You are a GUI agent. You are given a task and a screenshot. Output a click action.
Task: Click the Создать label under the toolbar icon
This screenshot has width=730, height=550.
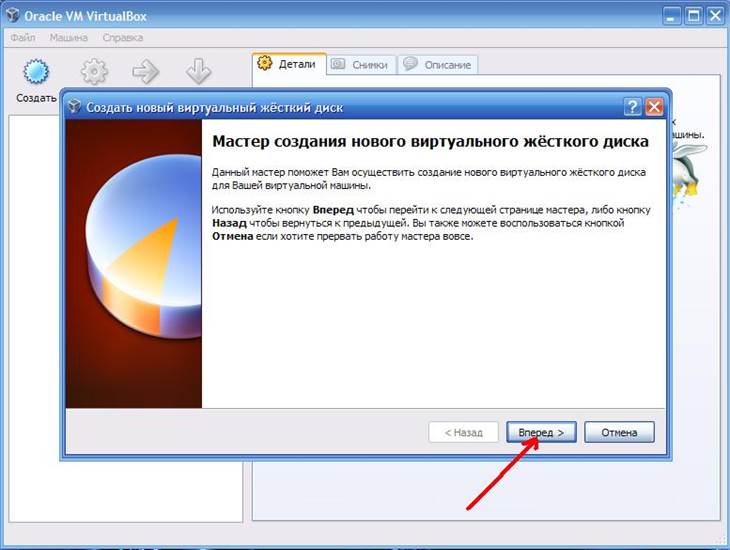pyautogui.click(x=36, y=98)
